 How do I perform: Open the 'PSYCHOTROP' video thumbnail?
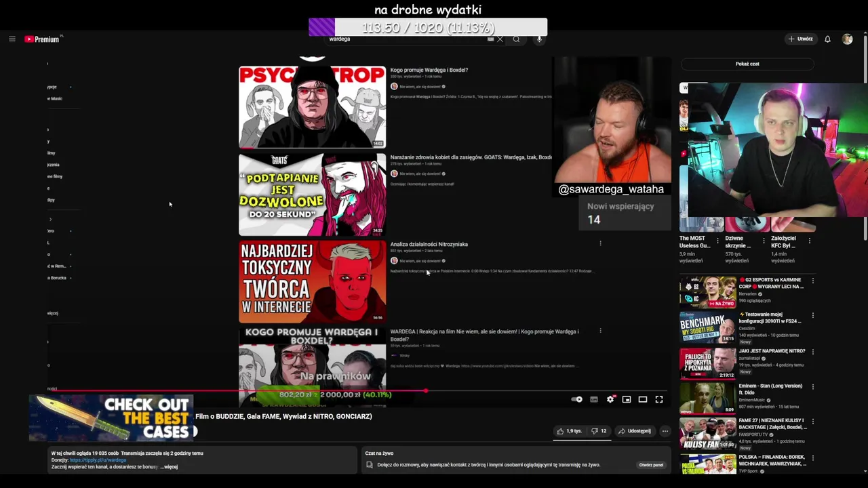pos(312,106)
